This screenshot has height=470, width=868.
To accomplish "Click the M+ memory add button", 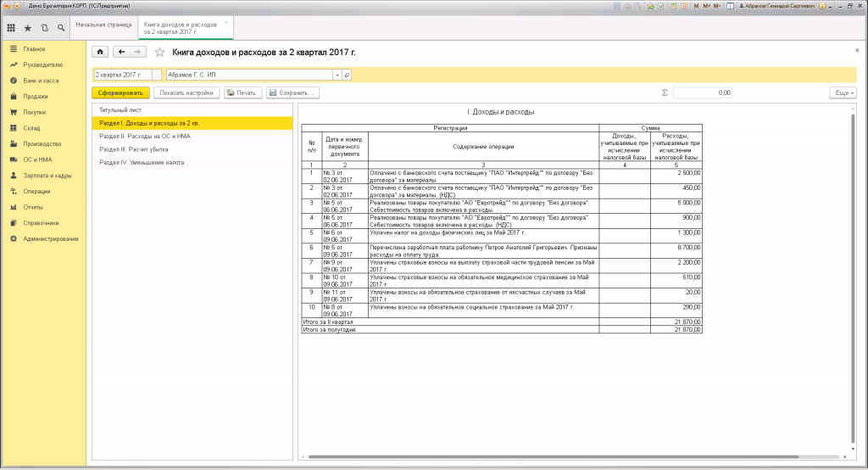I will tap(706, 6).
